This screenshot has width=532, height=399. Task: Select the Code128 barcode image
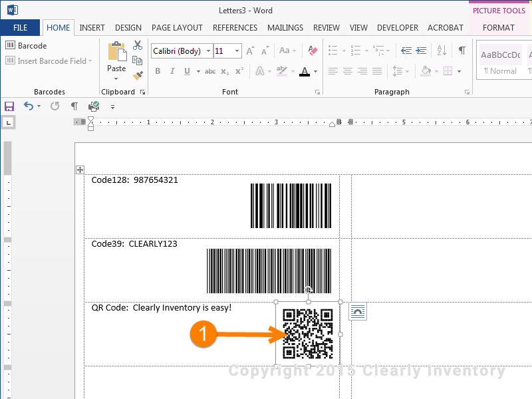[x=291, y=205]
